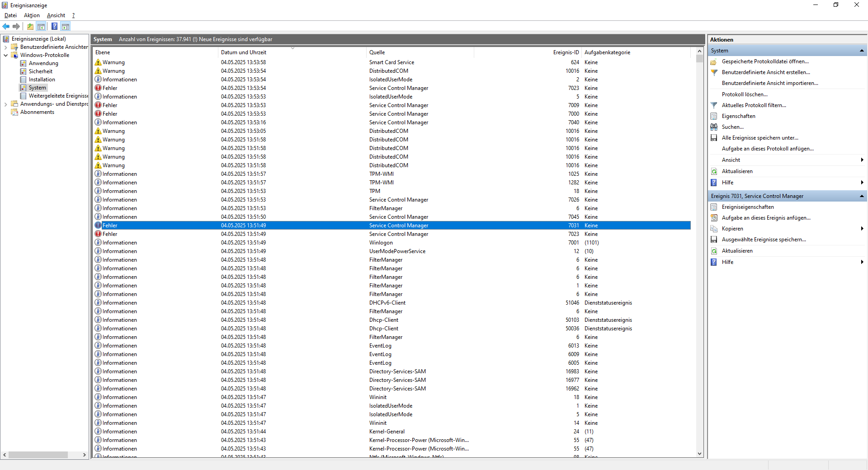Image resolution: width=868 pixels, height=470 pixels.
Task: Click the Sicherheit log icon in tree
Action: coord(23,71)
